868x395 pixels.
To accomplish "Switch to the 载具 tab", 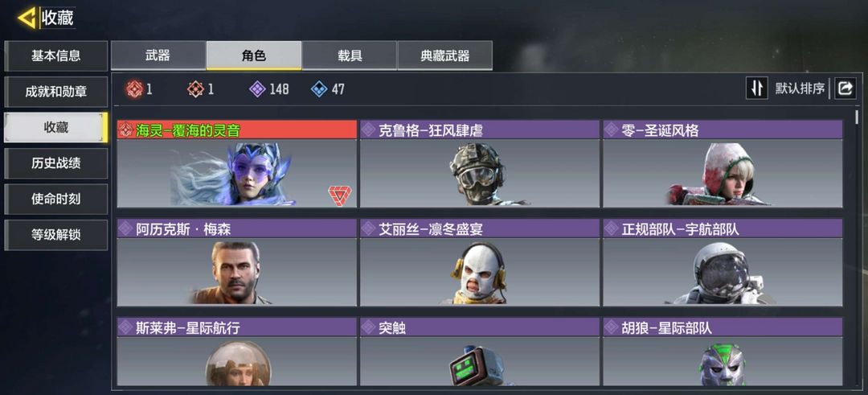I will click(x=350, y=56).
